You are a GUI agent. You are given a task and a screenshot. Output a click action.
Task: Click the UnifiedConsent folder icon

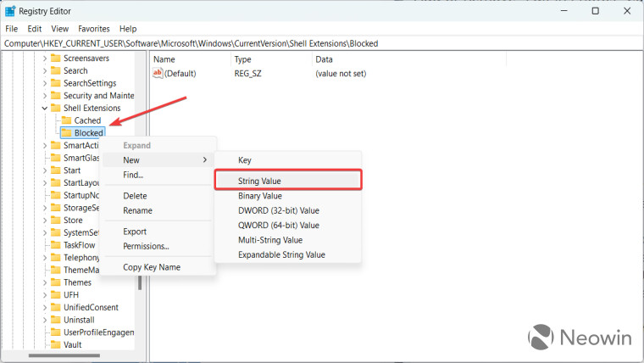click(x=55, y=308)
